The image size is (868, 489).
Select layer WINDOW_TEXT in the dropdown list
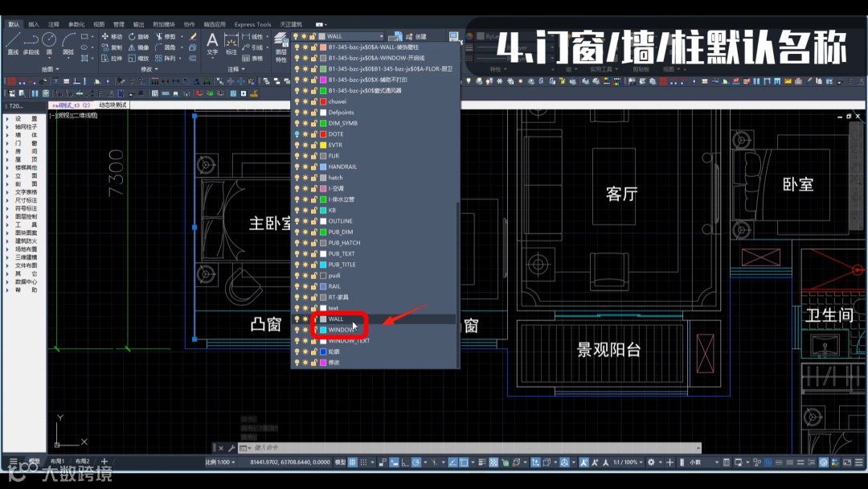click(x=375, y=340)
